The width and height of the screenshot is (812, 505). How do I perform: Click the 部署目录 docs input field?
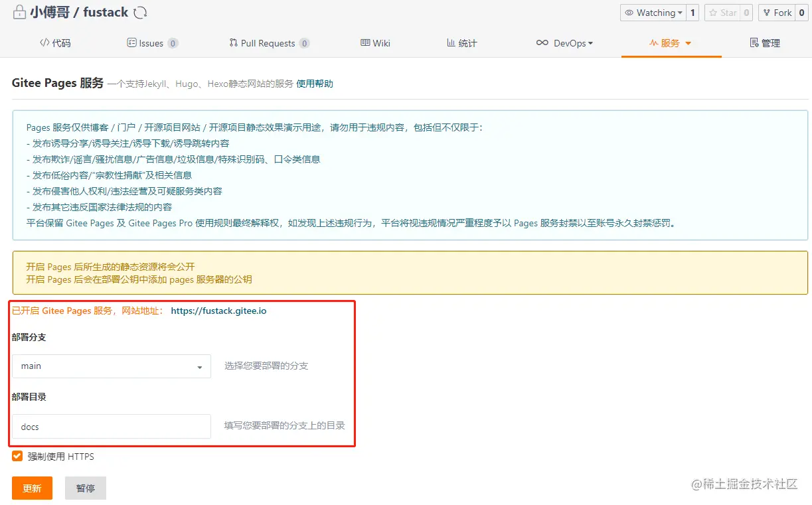point(112,427)
